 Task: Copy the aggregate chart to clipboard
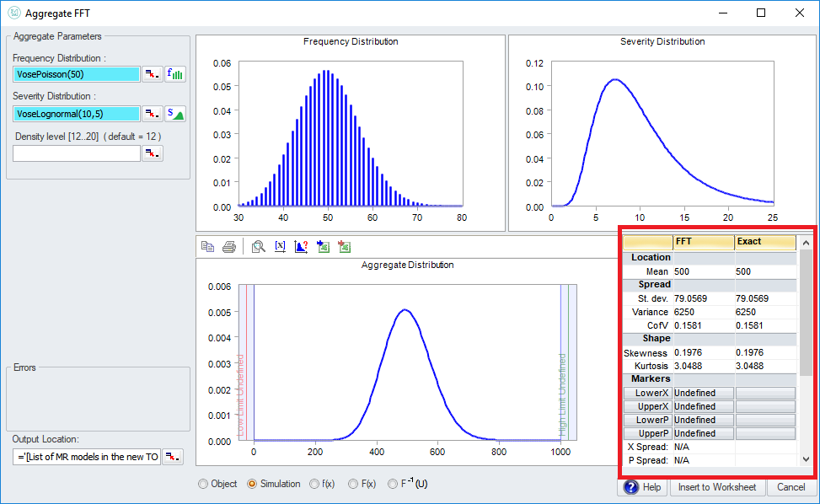tap(208, 246)
